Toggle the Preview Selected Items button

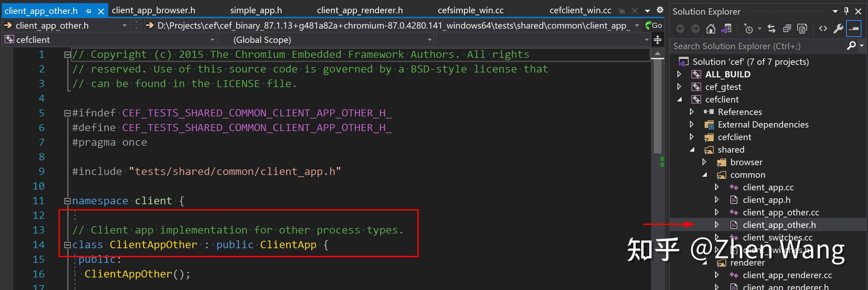click(x=854, y=29)
